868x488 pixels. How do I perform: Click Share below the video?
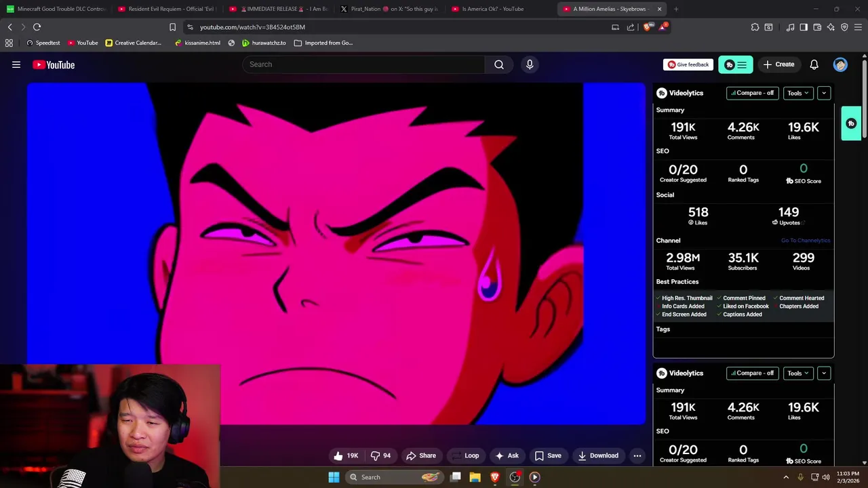coord(421,455)
